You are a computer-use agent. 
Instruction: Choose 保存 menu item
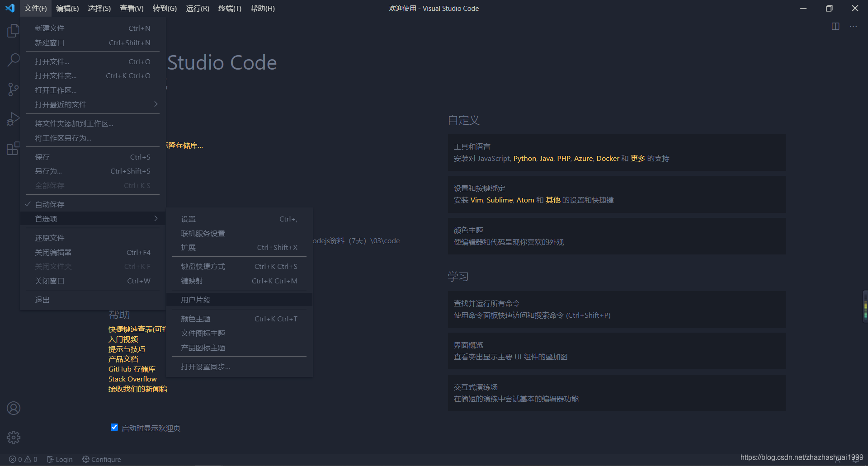(x=93, y=157)
